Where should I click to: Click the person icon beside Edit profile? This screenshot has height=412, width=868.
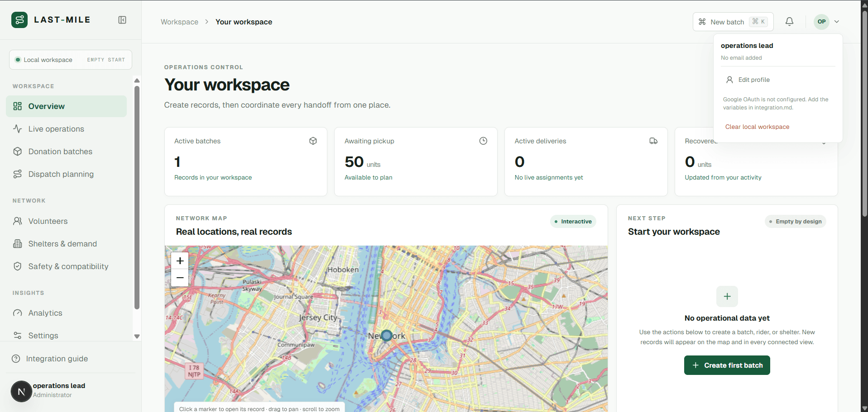point(729,80)
